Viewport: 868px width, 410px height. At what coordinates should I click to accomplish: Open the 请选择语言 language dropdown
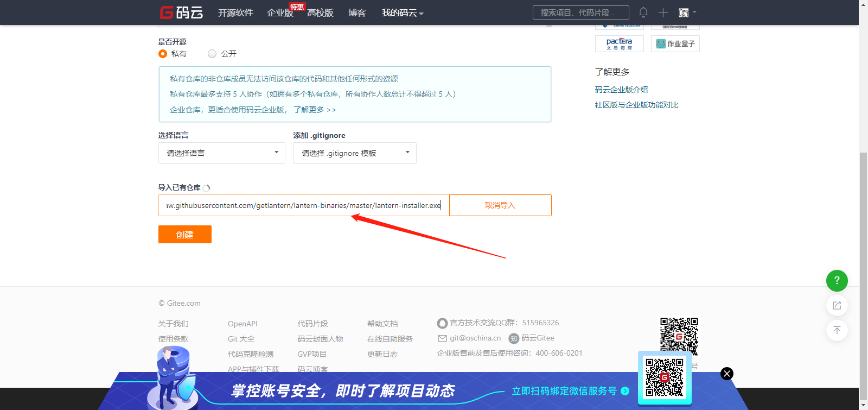[x=222, y=153]
